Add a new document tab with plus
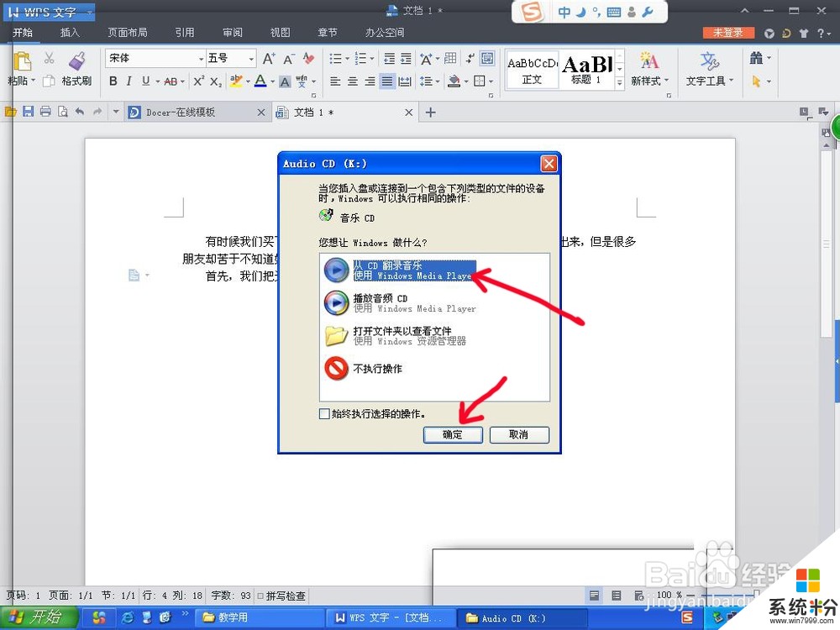The height and width of the screenshot is (630, 840). (430, 112)
